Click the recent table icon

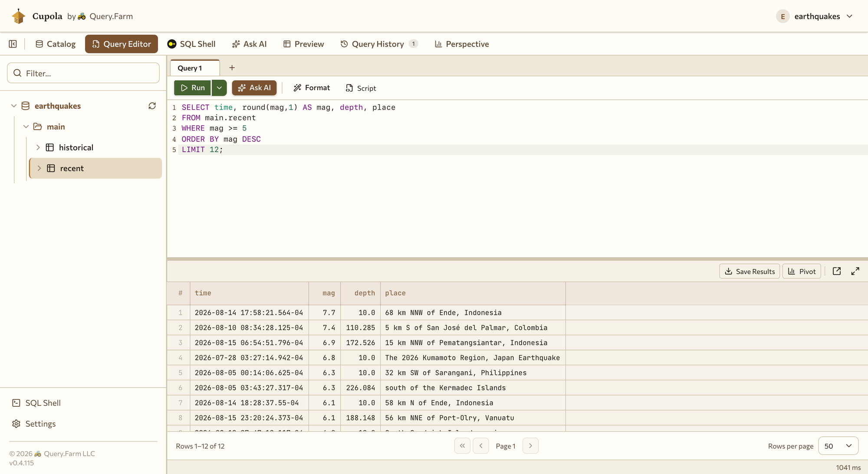(51, 168)
